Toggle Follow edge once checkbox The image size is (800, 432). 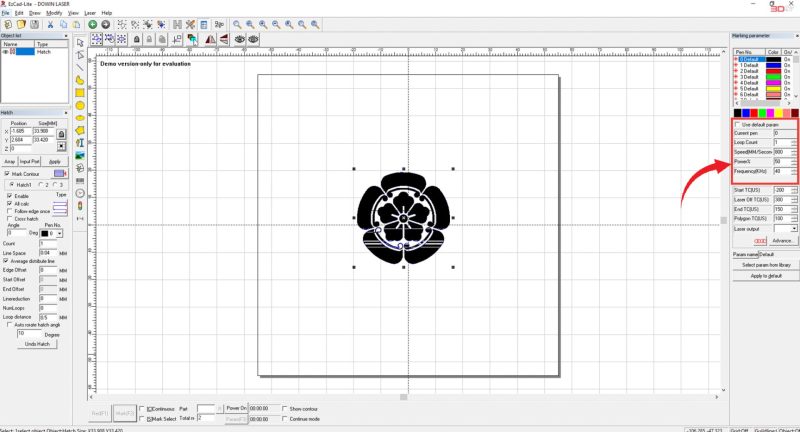pyautogui.click(x=10, y=211)
